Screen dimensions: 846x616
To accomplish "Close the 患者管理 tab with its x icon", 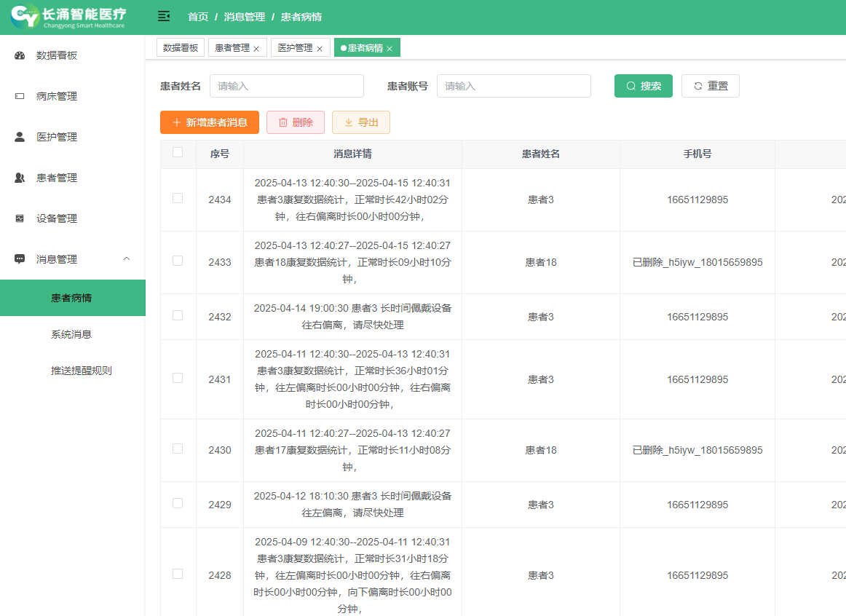I will (256, 49).
